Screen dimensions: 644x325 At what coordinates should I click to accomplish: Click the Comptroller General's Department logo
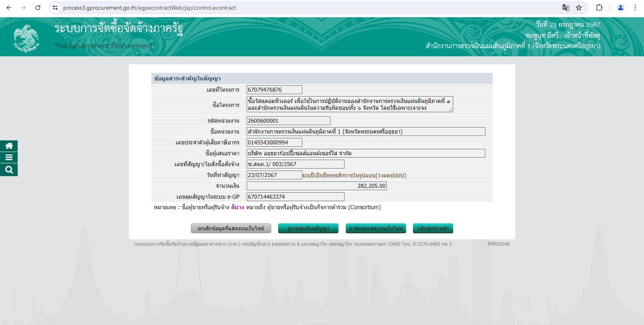pyautogui.click(x=27, y=37)
